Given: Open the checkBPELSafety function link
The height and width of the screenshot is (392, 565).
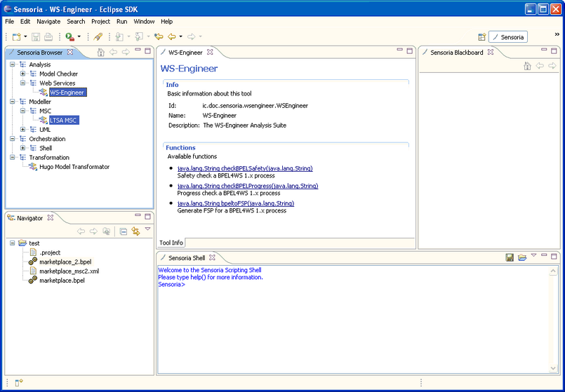Looking at the screenshot, I should pyautogui.click(x=245, y=168).
